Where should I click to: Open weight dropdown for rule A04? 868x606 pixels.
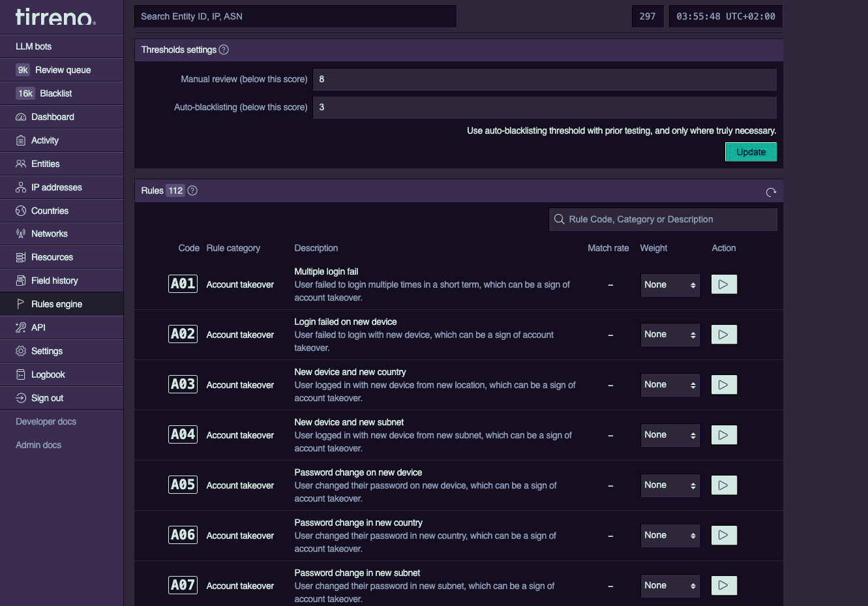[670, 435]
